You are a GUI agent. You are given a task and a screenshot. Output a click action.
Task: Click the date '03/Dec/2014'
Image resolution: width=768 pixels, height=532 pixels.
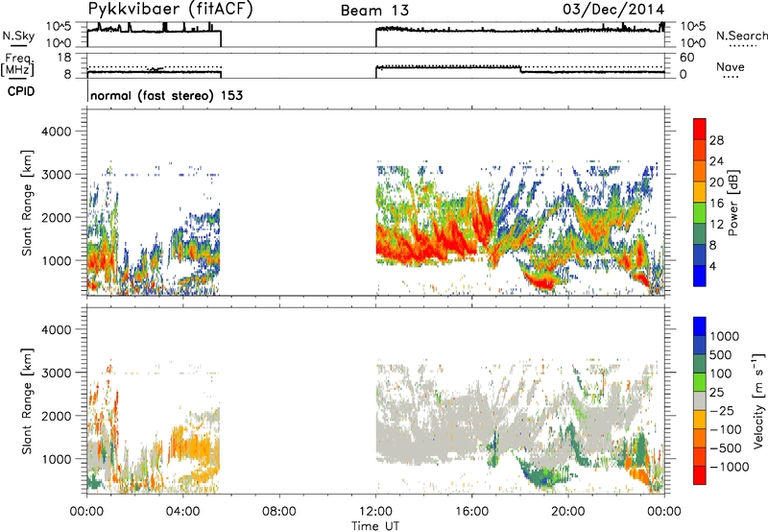click(x=613, y=10)
